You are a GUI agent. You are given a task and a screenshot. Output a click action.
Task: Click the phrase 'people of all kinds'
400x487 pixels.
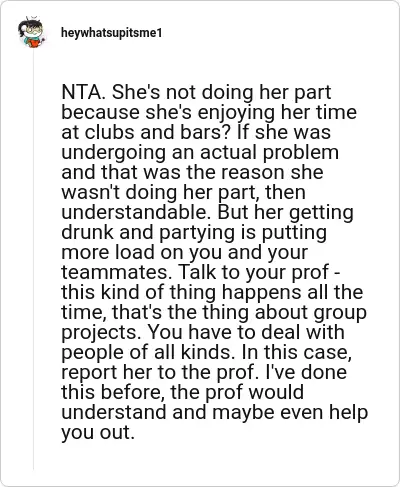[145, 353]
